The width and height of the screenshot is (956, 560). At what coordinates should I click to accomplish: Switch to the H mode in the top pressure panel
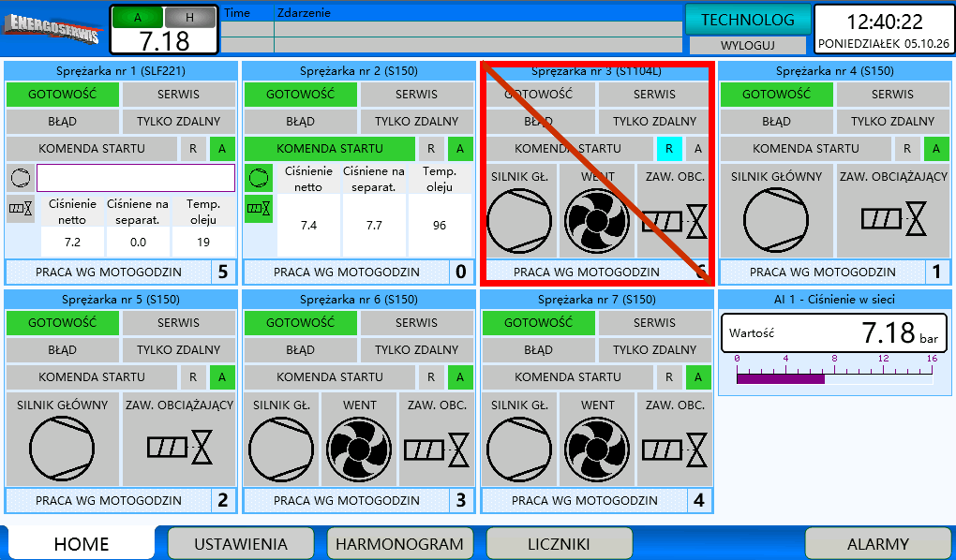[189, 18]
